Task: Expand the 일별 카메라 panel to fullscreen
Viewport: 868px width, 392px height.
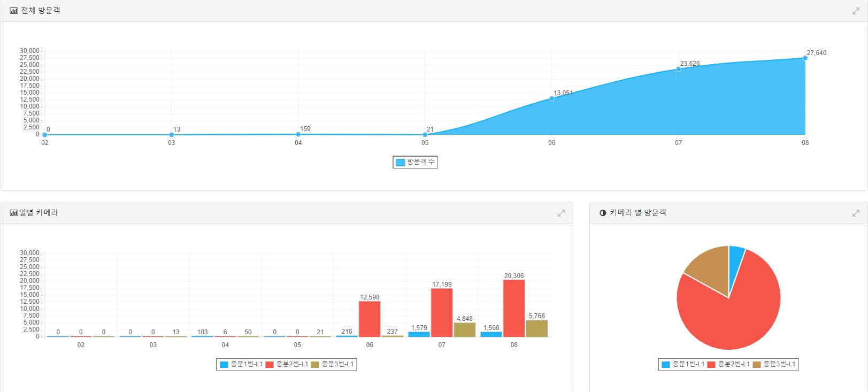Action: [561, 213]
